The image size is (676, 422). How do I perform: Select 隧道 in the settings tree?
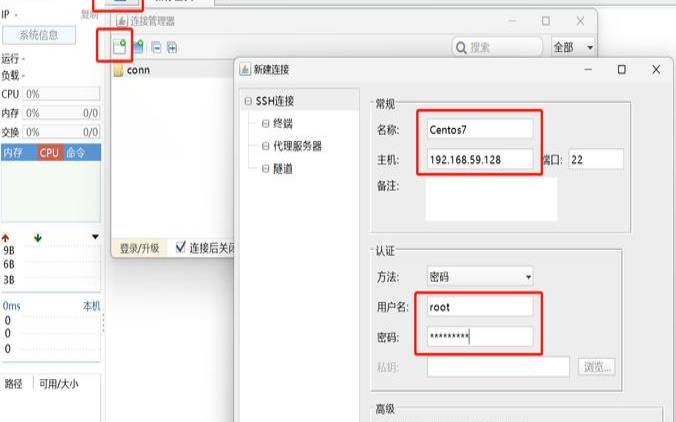(x=283, y=169)
